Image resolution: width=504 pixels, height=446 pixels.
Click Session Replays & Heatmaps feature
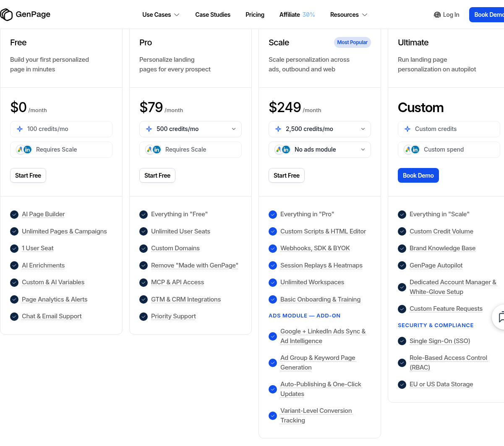321,265
